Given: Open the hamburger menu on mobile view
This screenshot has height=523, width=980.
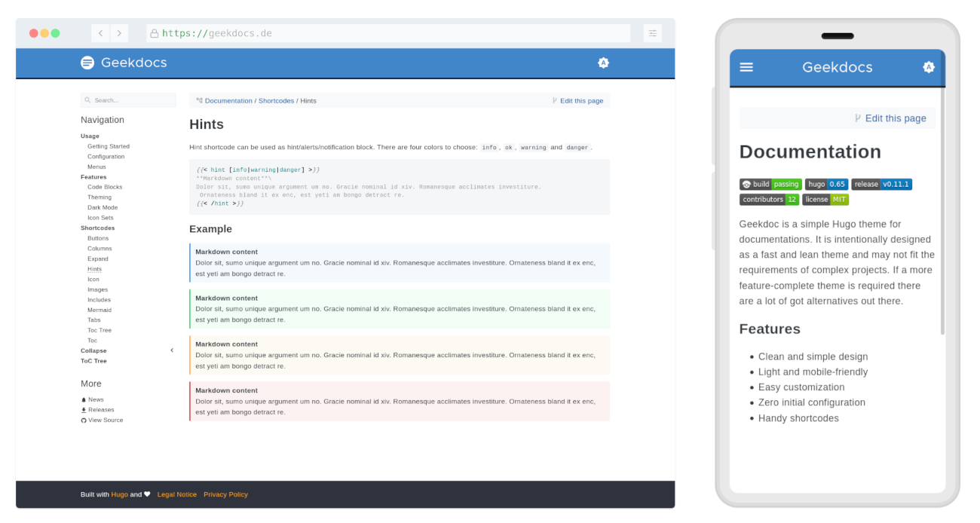Looking at the screenshot, I should tap(746, 67).
